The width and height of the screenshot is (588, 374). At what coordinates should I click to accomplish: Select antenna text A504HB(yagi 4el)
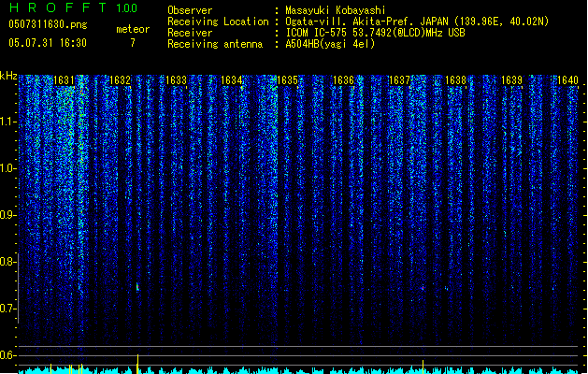330,44
